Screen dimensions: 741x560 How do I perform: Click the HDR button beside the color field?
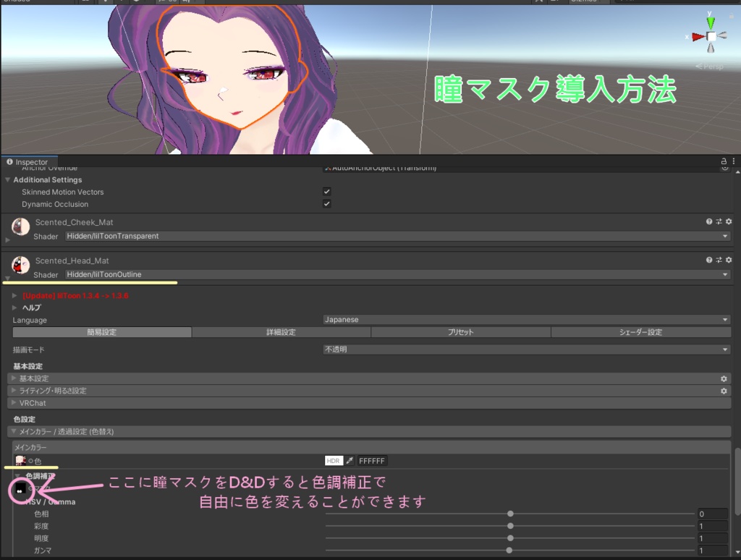click(x=333, y=460)
